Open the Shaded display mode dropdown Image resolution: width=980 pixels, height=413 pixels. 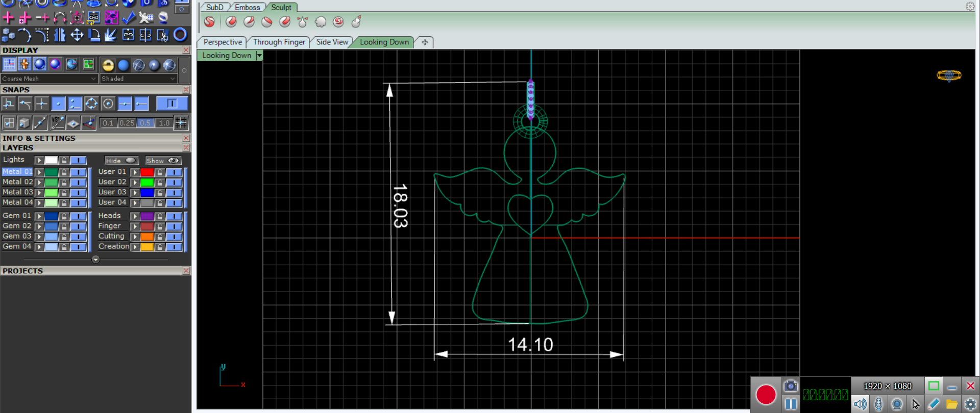138,79
